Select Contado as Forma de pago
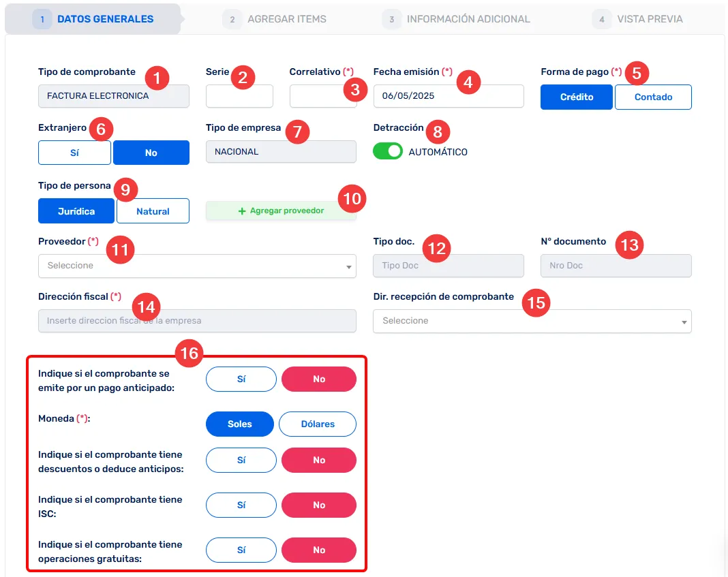728x577 pixels. coord(653,97)
